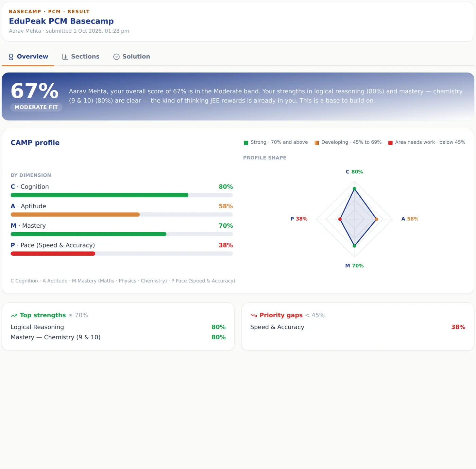
Task: Click the A · Aptitude dimension label
Action: (x=28, y=206)
